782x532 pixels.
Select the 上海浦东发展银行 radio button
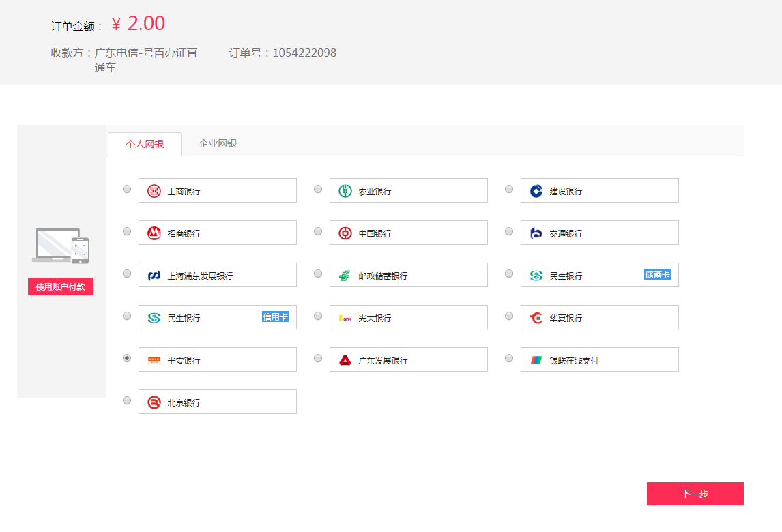127,274
